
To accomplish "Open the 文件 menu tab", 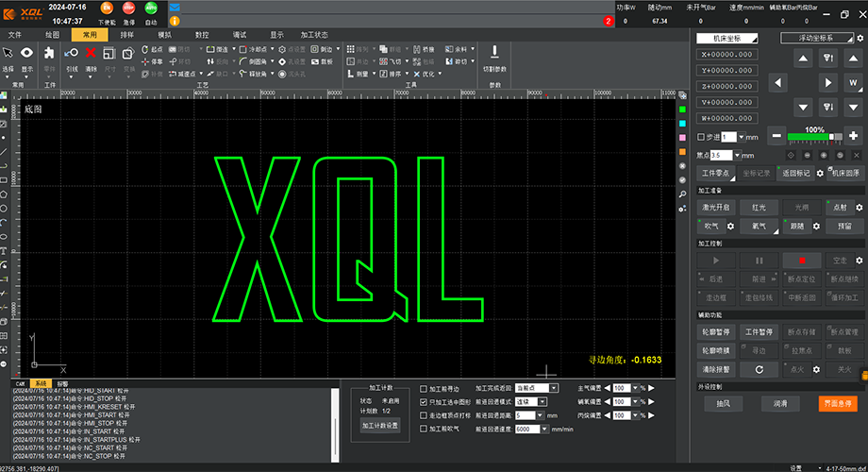I will [x=14, y=34].
